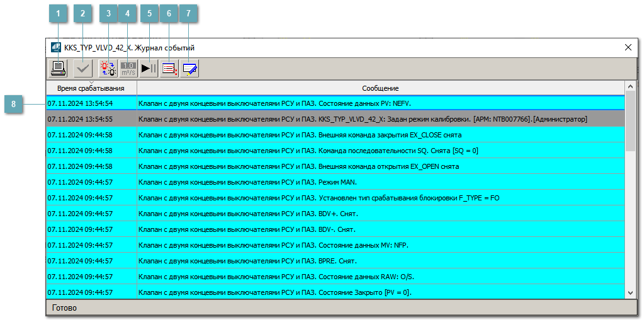Viewport: 644px width, 322px height.
Task: Click the scroll up arrow
Action: coord(631,87)
